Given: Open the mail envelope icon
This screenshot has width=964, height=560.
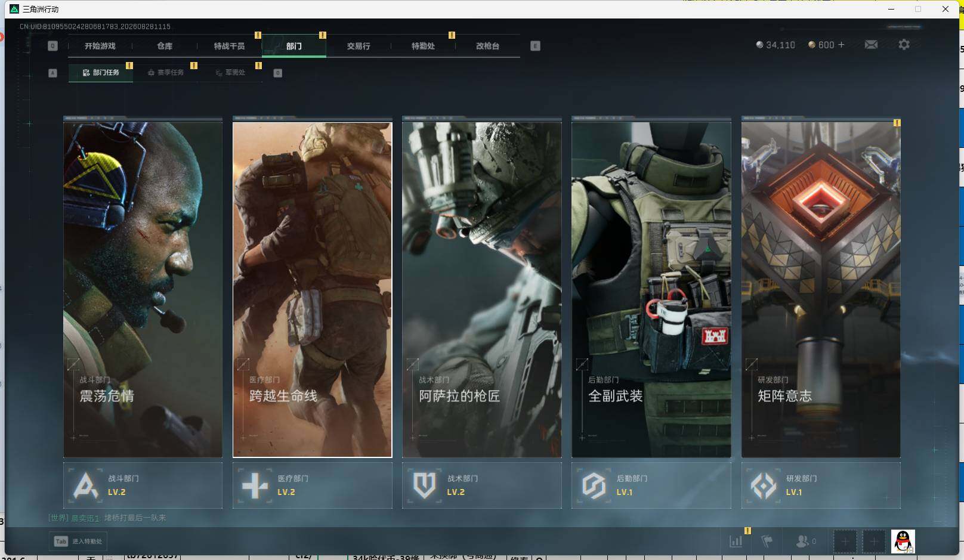Looking at the screenshot, I should click(x=871, y=45).
